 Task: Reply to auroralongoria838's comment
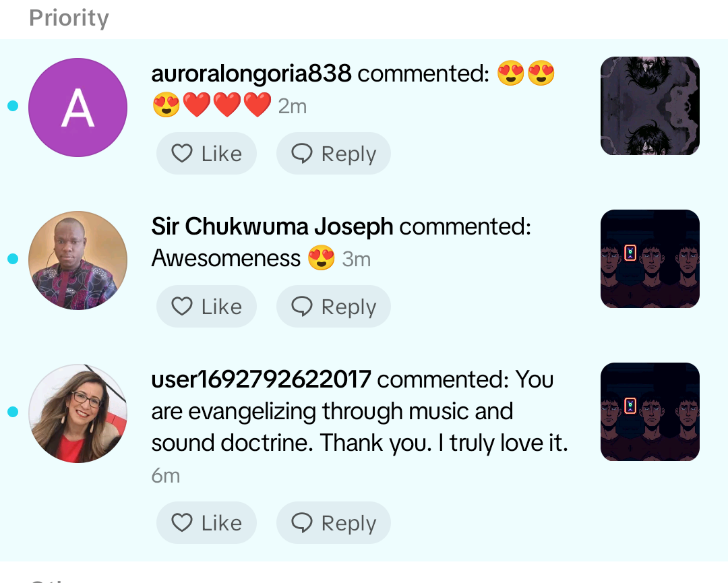333,154
